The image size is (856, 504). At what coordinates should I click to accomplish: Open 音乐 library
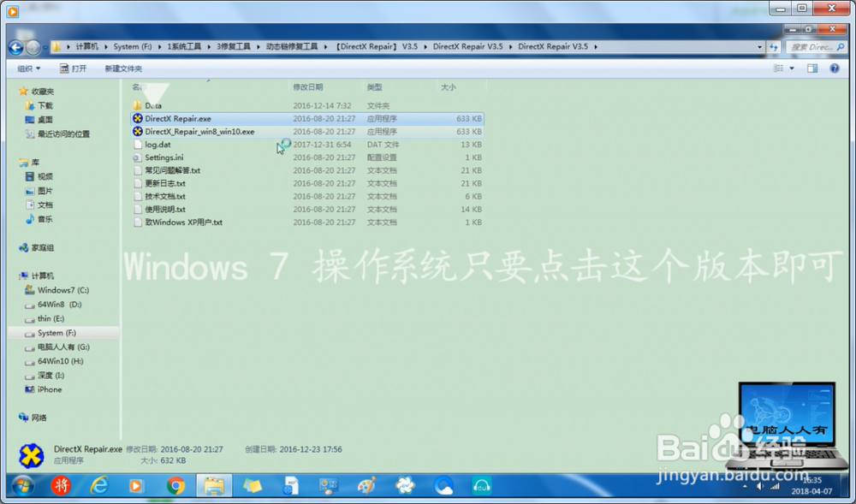click(x=39, y=219)
